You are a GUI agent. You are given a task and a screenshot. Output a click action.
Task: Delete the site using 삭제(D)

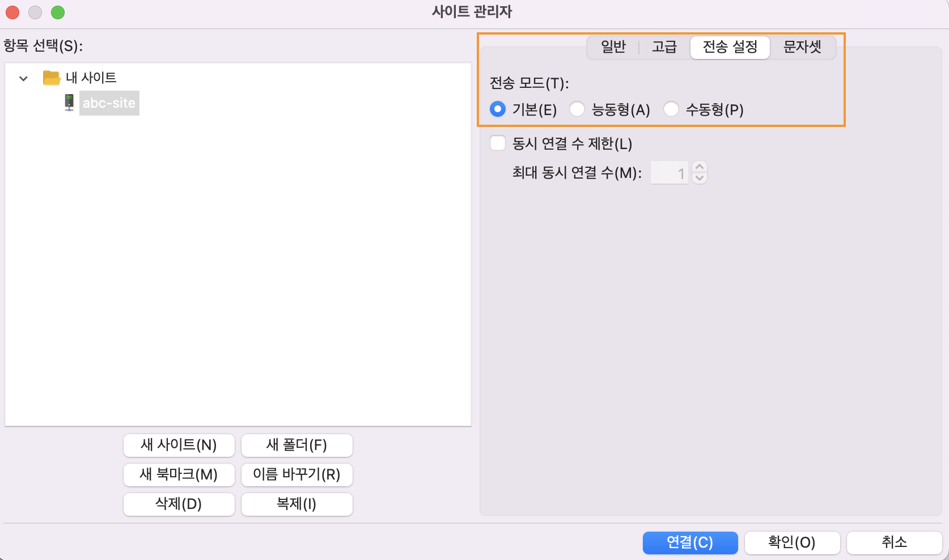point(179,504)
